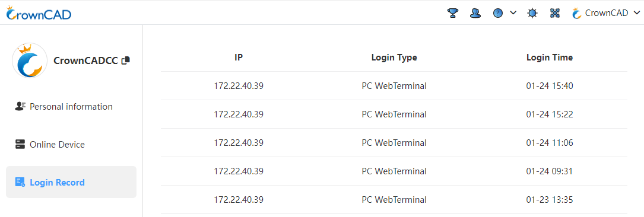Click the Login Time column header

pyautogui.click(x=550, y=58)
